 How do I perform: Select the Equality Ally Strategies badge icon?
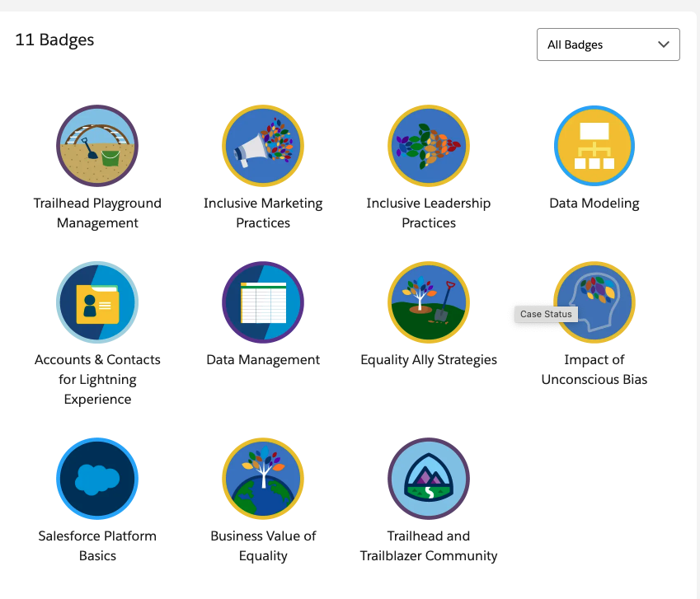(x=429, y=302)
